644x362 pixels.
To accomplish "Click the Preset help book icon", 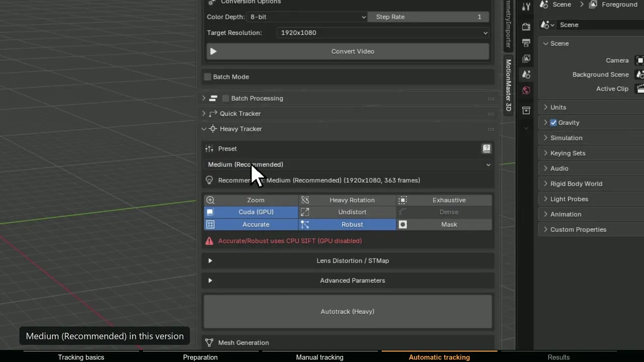I will [x=487, y=149].
